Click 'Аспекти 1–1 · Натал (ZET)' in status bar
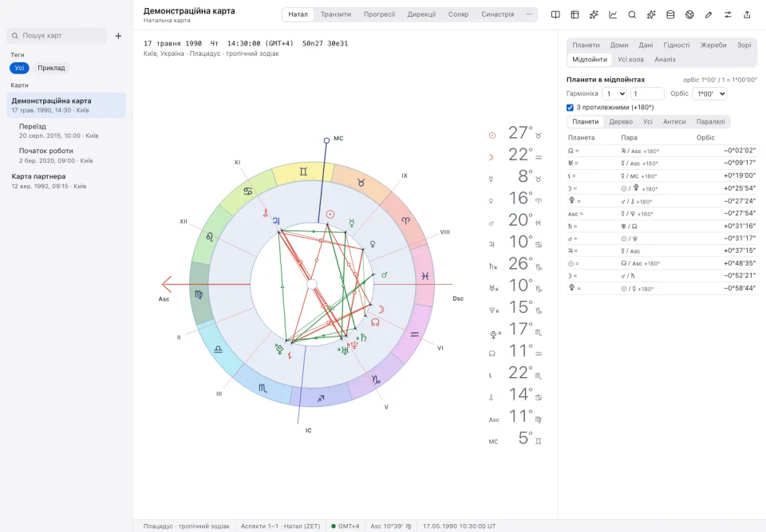 tap(280, 526)
